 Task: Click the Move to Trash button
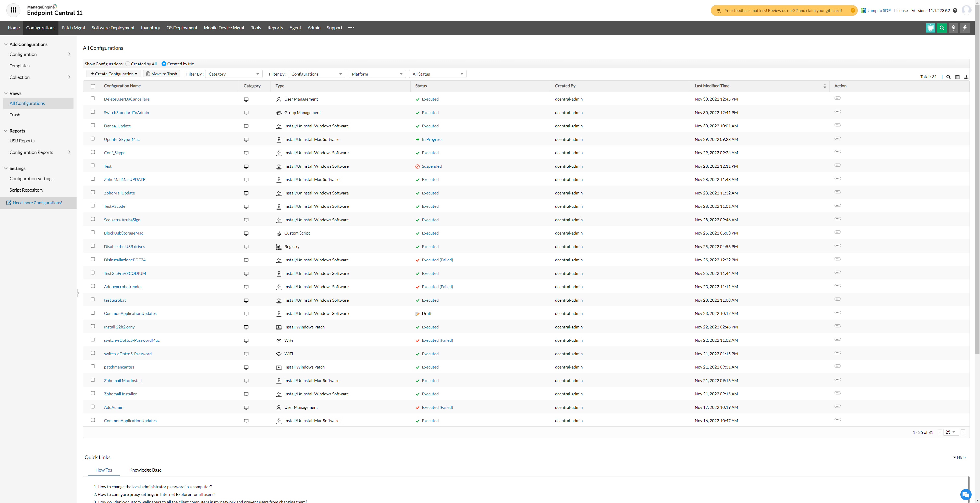coord(162,74)
